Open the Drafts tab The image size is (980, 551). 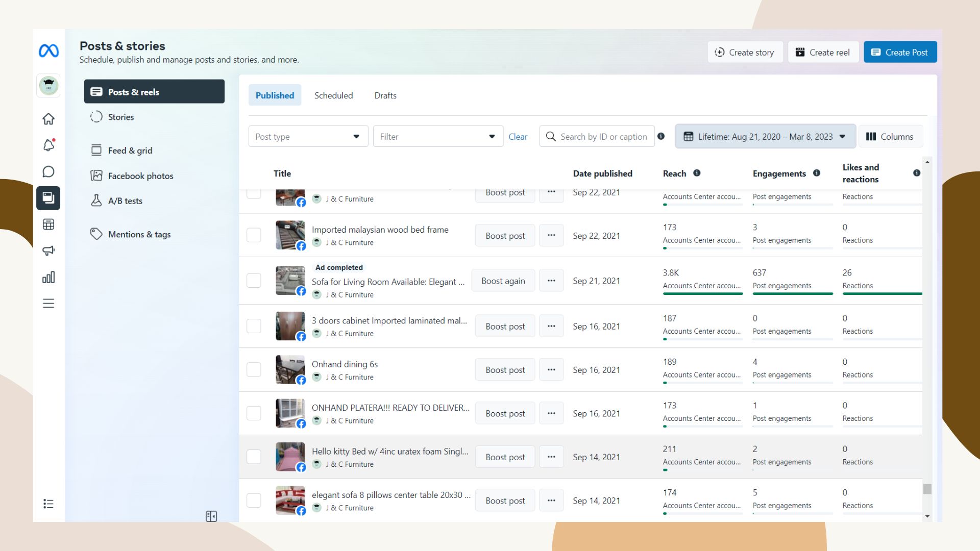click(x=385, y=95)
